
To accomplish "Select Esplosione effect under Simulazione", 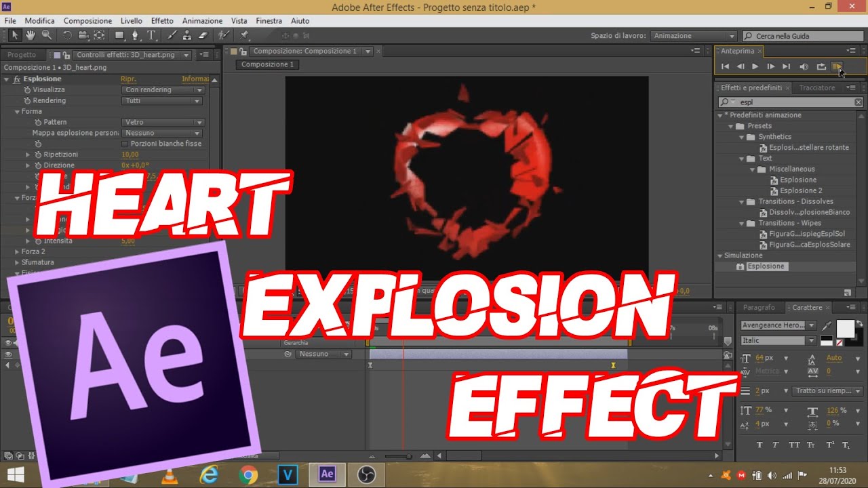I will tap(766, 266).
